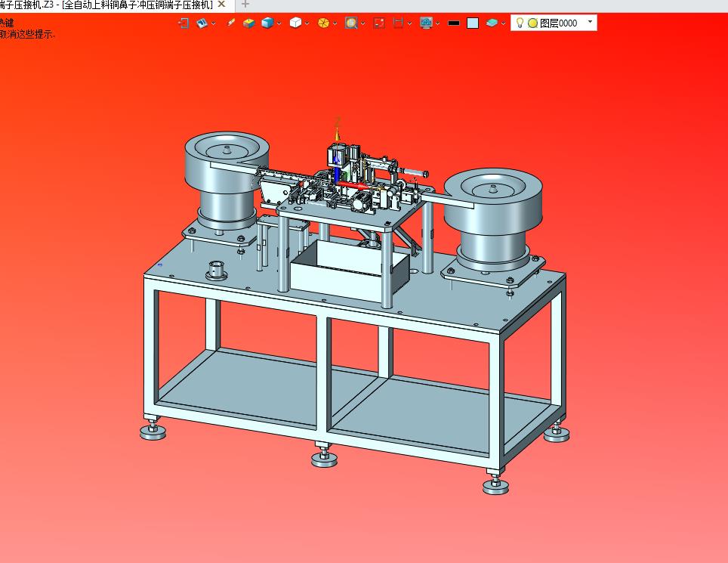The image size is (728, 563).
Task: Toggle the light bulb layer visibility
Action: [x=520, y=23]
